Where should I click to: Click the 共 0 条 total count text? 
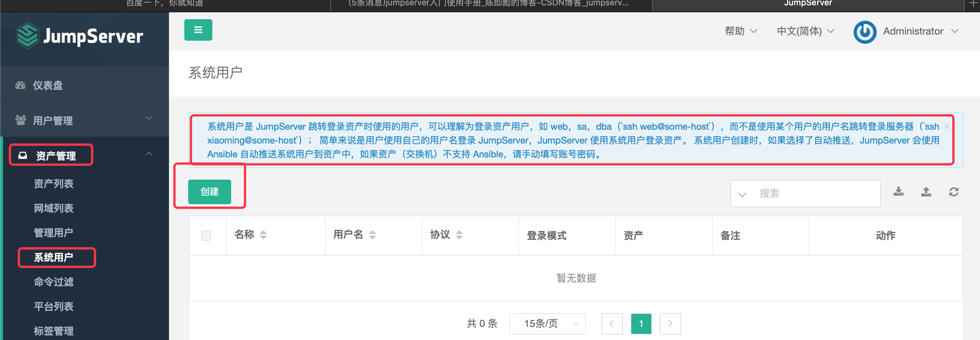click(482, 323)
